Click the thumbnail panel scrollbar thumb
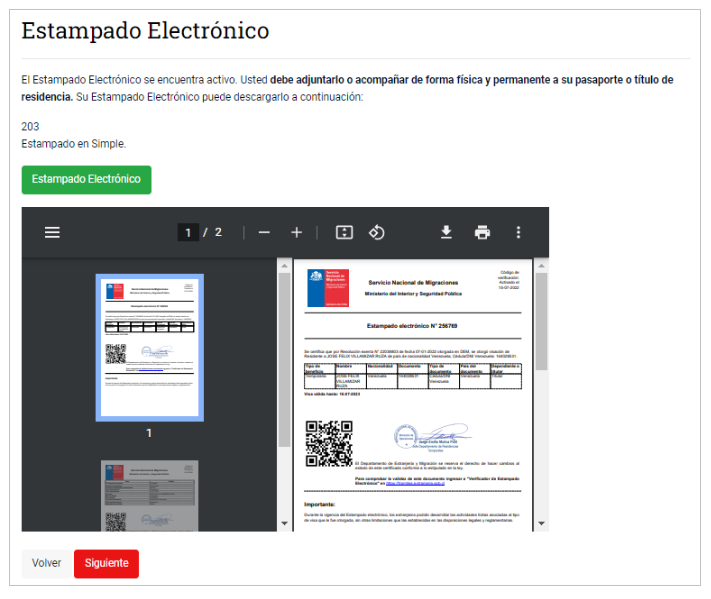 284,360
